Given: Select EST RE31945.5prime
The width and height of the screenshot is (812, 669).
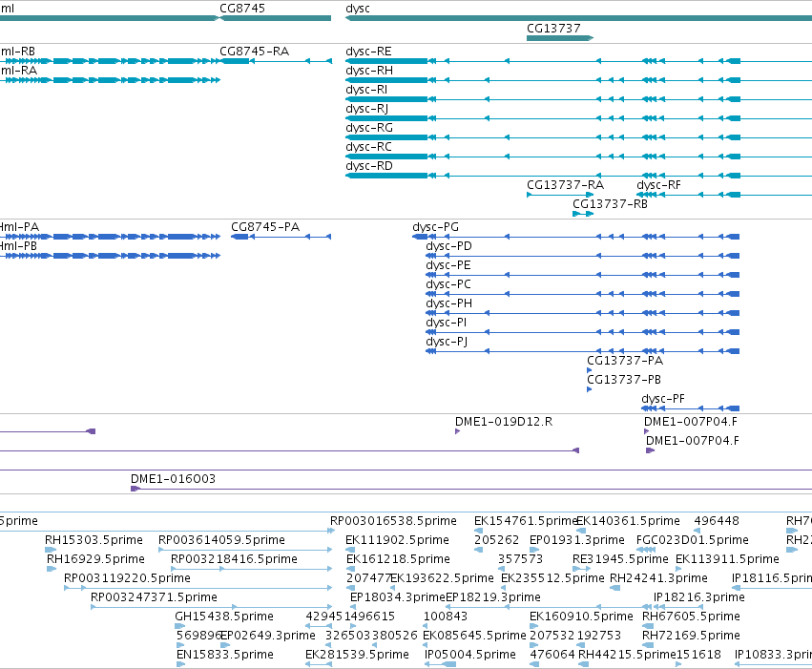Looking at the screenshot, I should click(620, 559).
